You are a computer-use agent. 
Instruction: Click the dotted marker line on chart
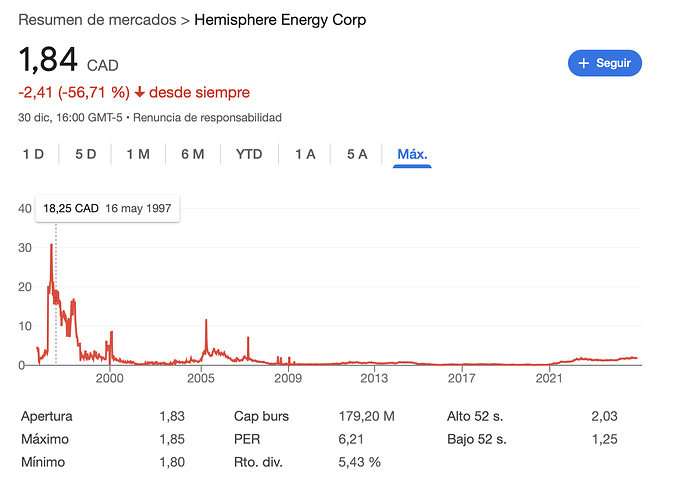pos(56,293)
